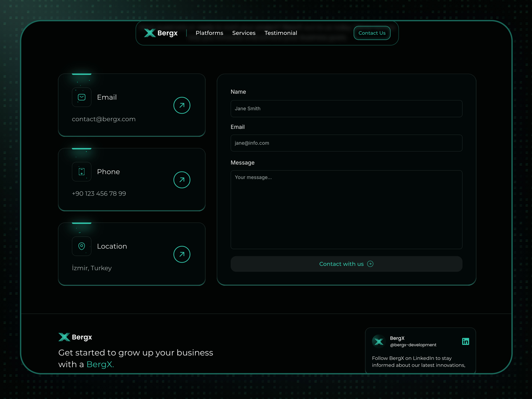Click the contact@bergx.com email address
This screenshot has height=399, width=532.
tap(104, 119)
